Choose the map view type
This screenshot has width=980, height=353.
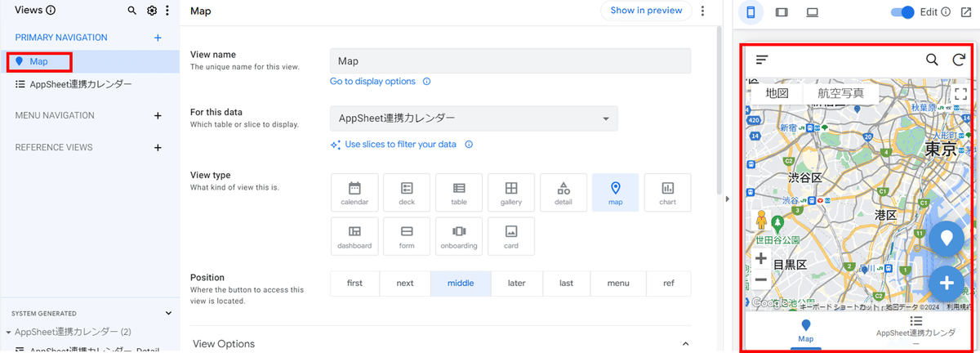[616, 193]
